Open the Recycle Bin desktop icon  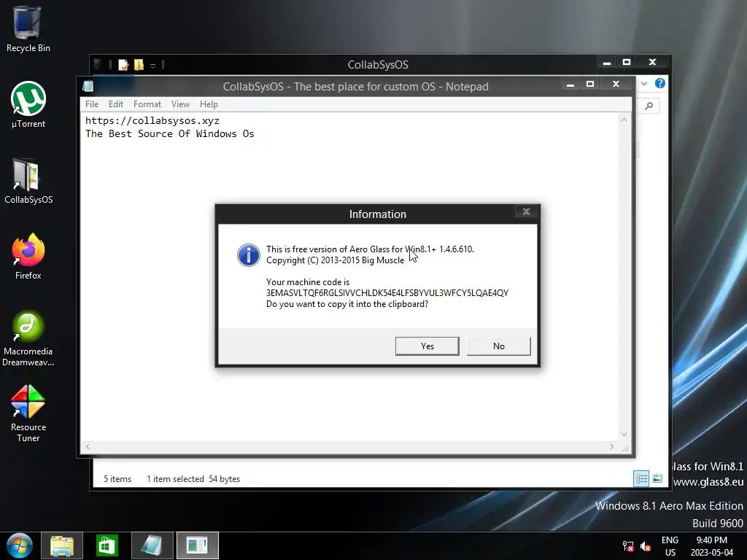tap(28, 28)
